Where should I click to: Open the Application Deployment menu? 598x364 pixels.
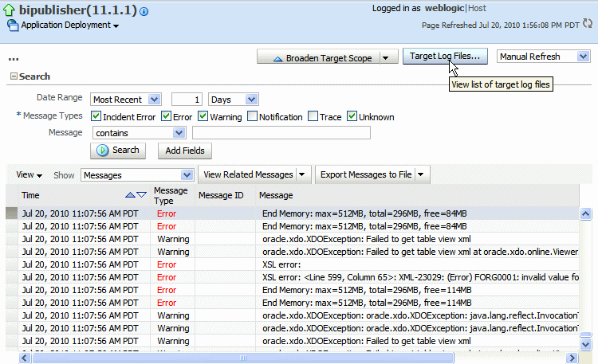pyautogui.click(x=70, y=25)
